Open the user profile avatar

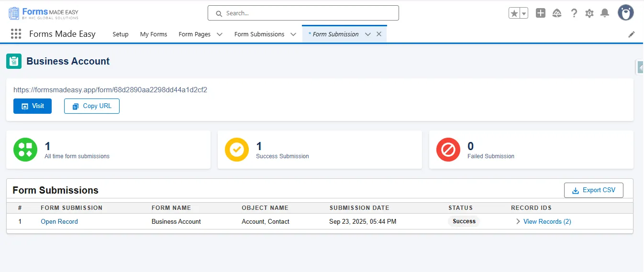coord(626,13)
